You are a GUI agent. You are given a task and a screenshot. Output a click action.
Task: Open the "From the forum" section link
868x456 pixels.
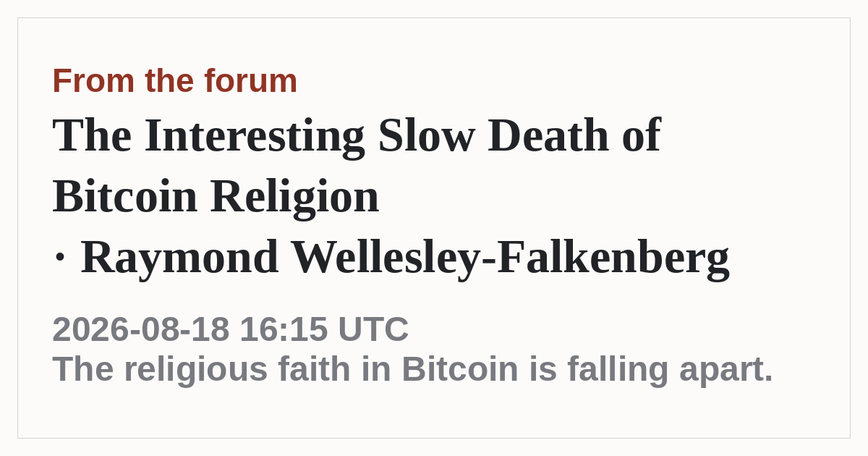[175, 80]
